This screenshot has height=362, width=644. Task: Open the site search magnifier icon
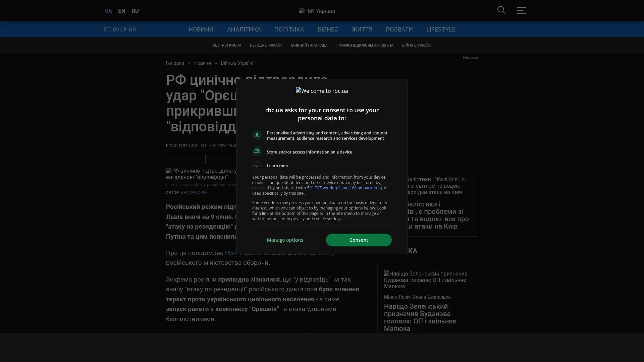point(501,10)
